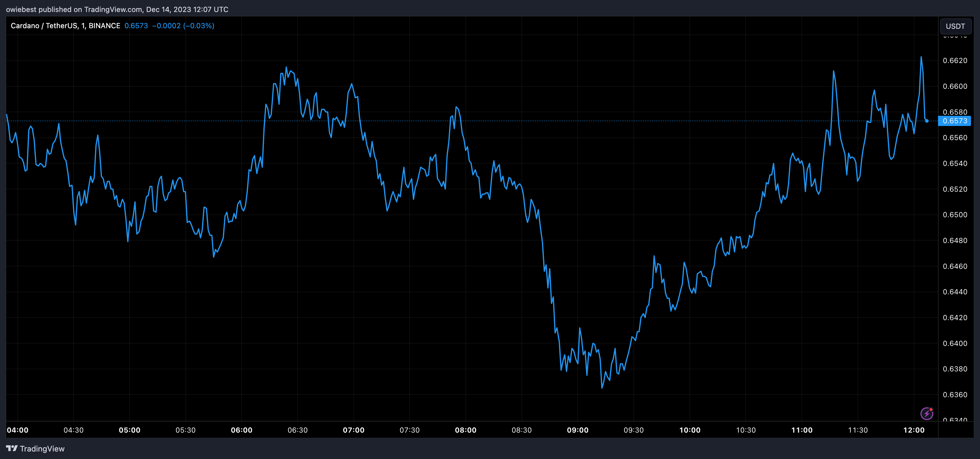Click the 0.6360 price axis label

[955, 395]
